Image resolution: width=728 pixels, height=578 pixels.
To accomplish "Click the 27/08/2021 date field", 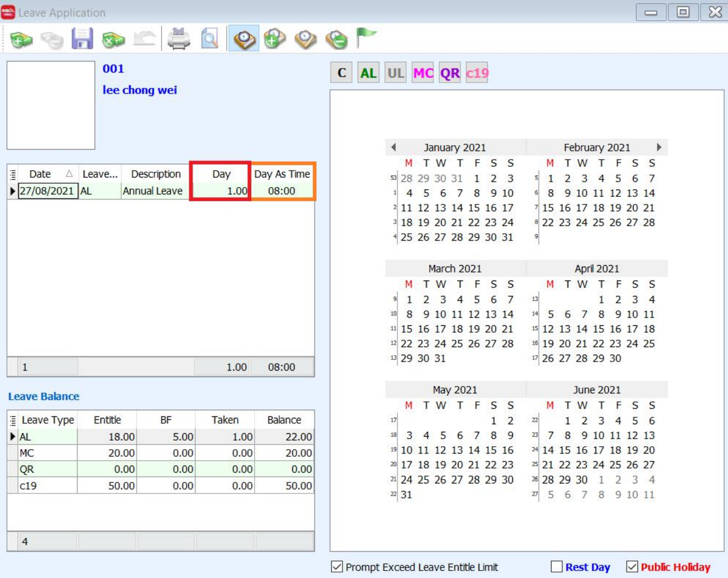I will point(47,191).
